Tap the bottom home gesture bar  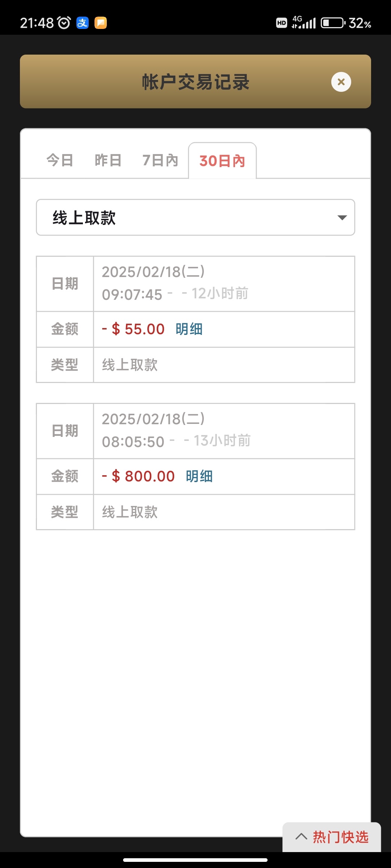[195, 860]
